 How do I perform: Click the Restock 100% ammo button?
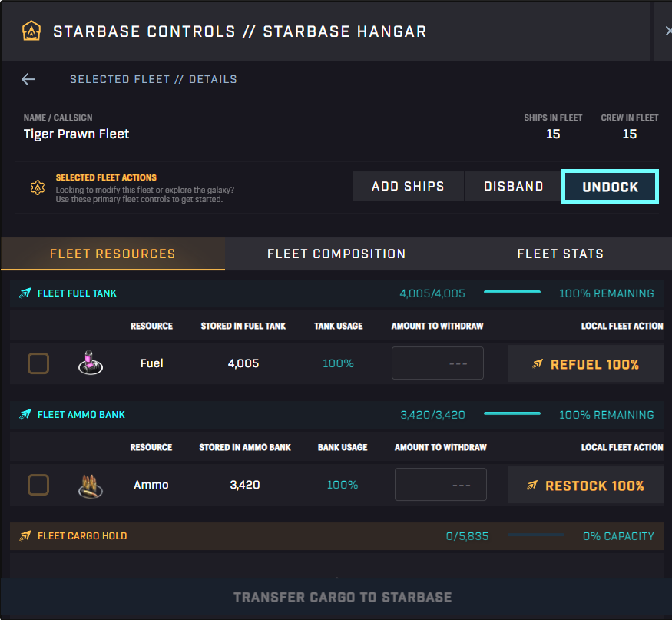coord(585,485)
